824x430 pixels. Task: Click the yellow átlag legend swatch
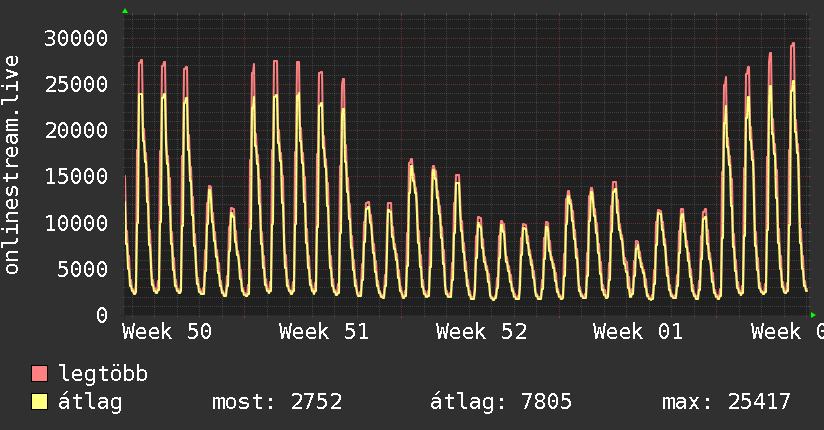[x=39, y=402]
